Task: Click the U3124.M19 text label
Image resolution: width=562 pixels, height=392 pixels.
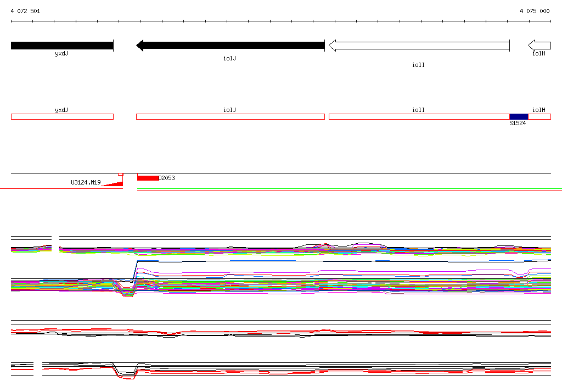Action: [86, 183]
